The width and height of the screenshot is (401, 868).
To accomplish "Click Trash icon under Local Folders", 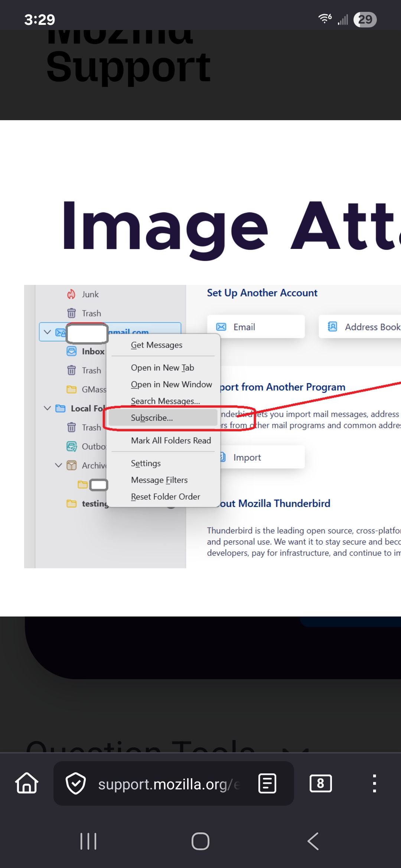I will 71,427.
